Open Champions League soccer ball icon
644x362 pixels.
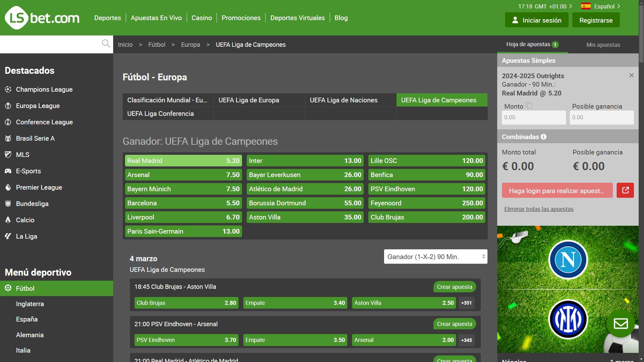click(8, 89)
